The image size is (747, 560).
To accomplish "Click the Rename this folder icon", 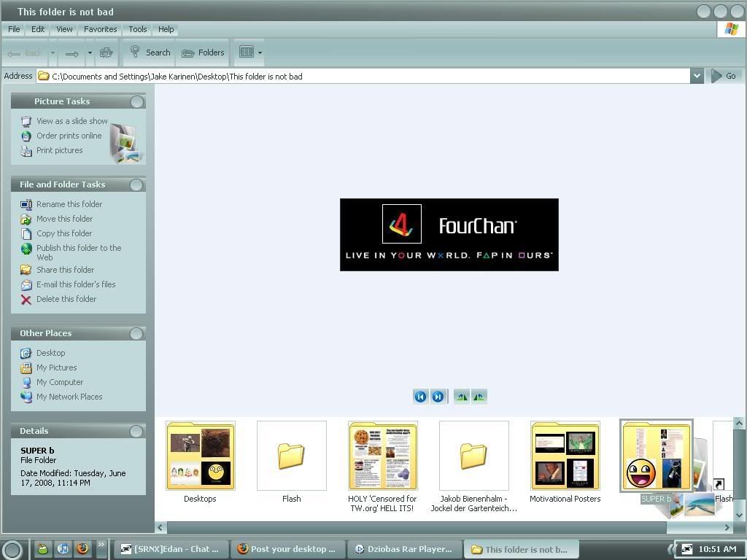I will [26, 204].
